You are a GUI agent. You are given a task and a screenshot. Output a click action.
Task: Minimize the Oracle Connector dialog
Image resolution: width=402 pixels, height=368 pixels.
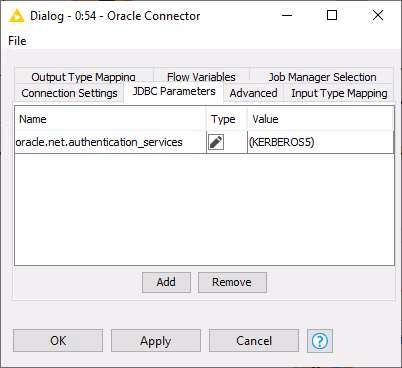287,15
